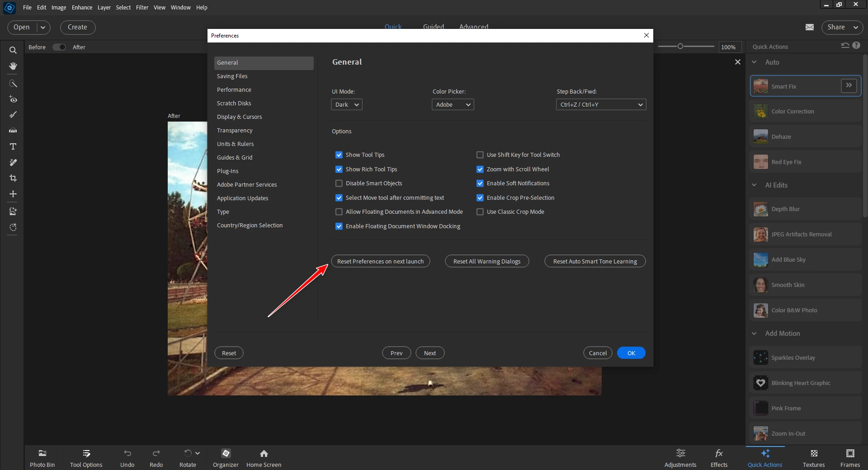
Task: Open the Open button dropdown arrow
Action: point(43,27)
